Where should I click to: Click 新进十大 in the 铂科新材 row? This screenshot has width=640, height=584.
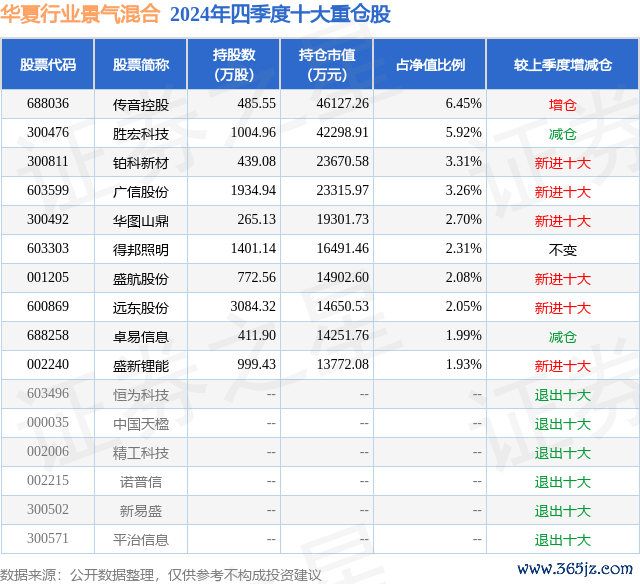pyautogui.click(x=563, y=163)
